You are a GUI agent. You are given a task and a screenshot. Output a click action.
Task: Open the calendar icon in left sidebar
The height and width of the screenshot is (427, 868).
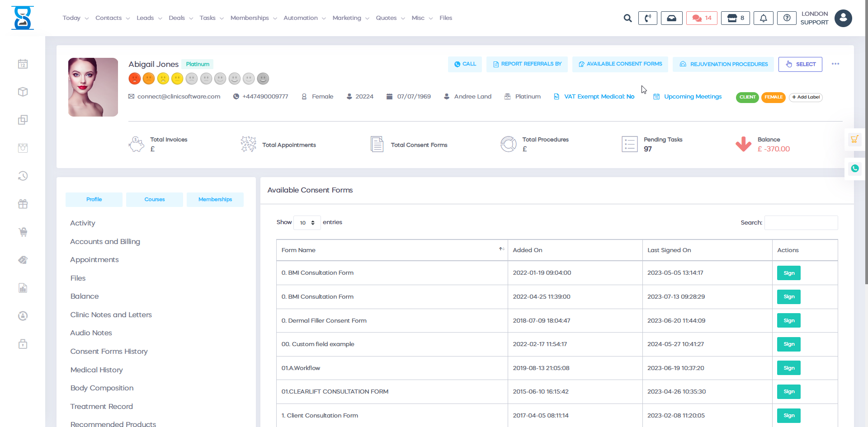[23, 64]
